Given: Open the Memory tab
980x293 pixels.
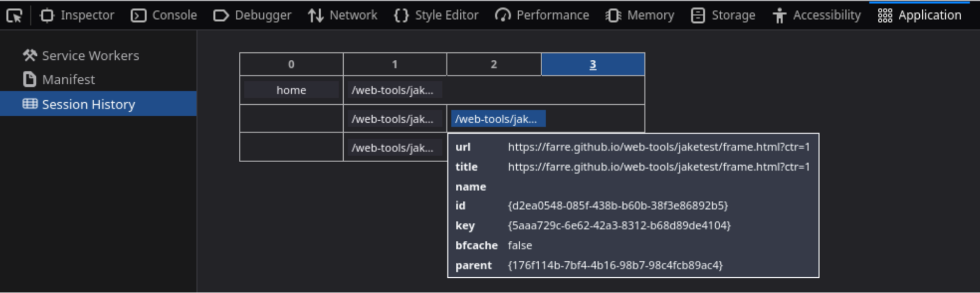Looking at the screenshot, I should [640, 16].
